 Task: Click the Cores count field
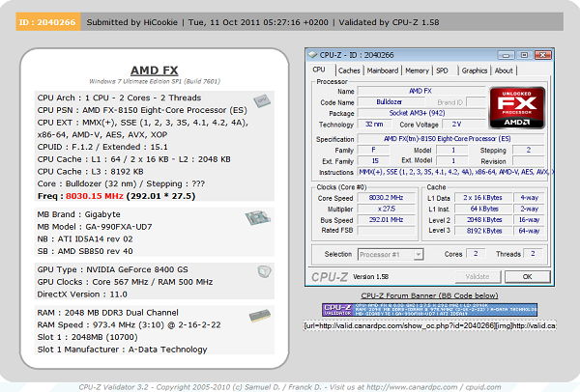point(476,254)
